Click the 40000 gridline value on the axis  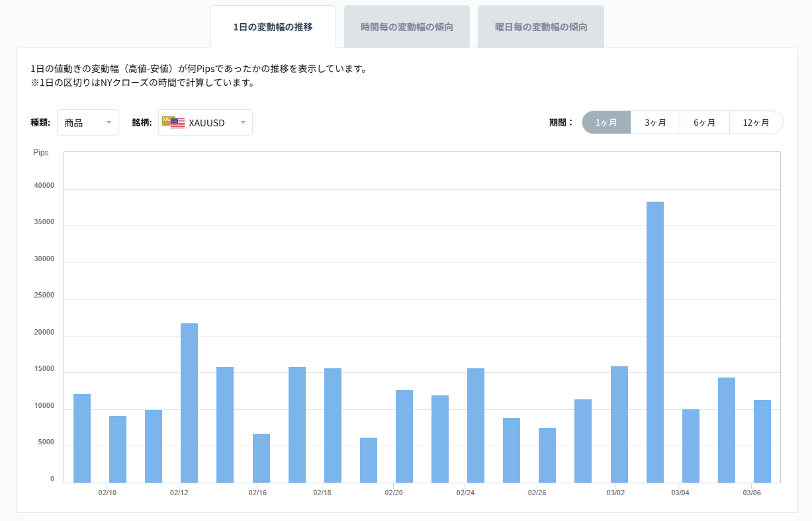tap(43, 186)
